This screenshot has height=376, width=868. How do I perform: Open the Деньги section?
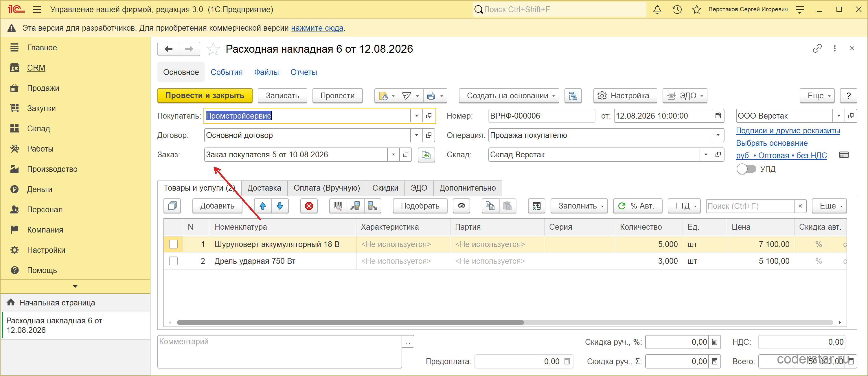point(39,189)
